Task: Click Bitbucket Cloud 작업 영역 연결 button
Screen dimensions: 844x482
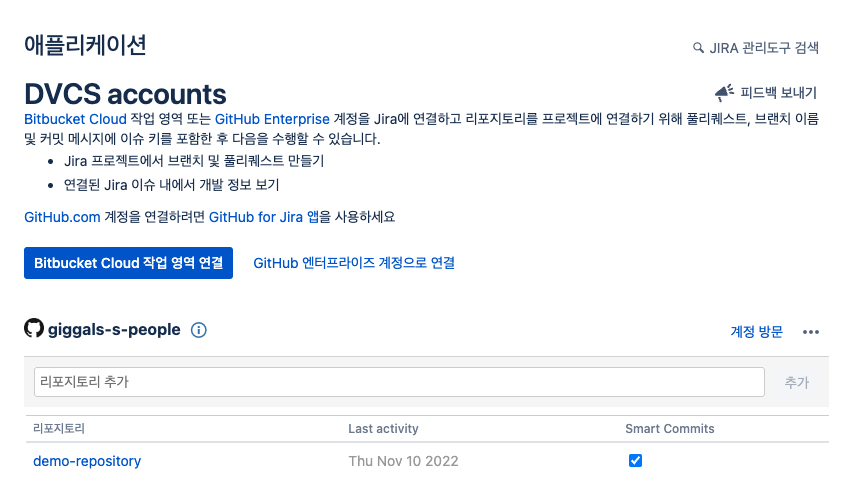Action: (128, 263)
